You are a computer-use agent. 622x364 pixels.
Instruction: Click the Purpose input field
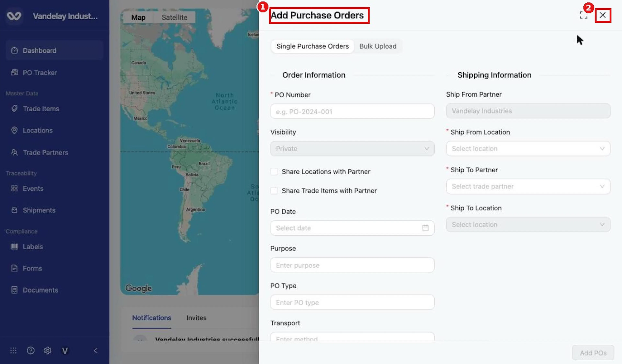click(352, 265)
